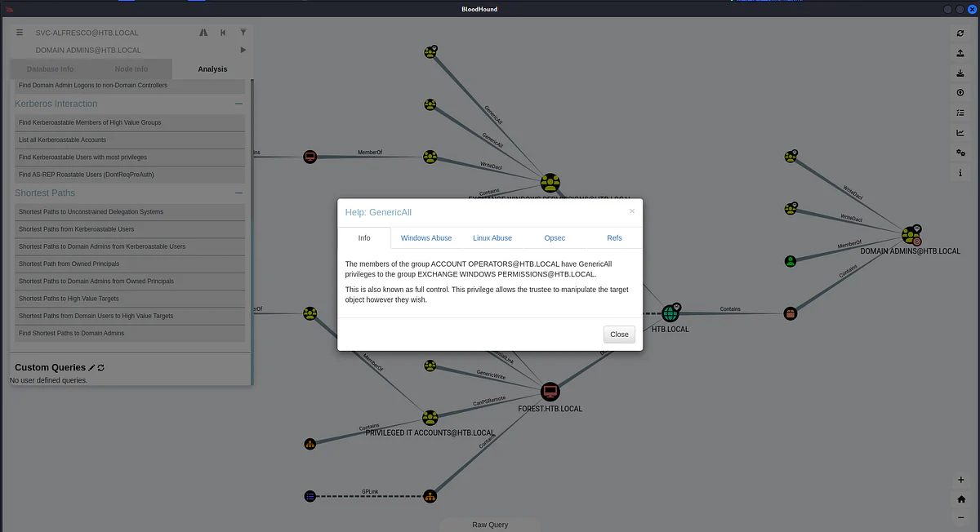Click the home reset view icon

[x=961, y=499]
